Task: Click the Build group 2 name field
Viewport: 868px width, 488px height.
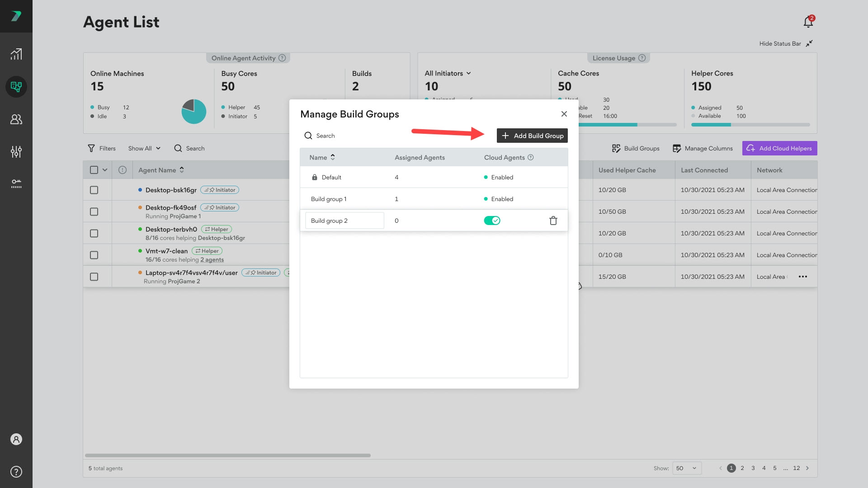Action: click(344, 221)
